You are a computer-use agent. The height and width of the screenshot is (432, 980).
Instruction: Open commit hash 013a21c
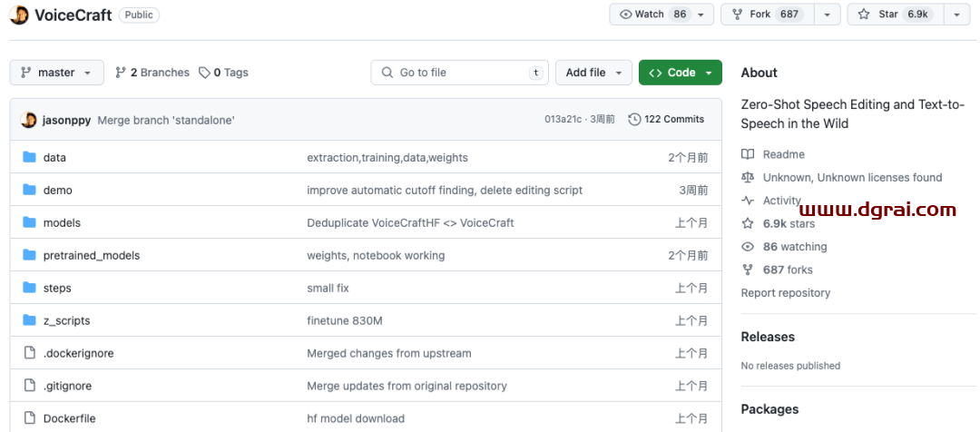(563, 119)
